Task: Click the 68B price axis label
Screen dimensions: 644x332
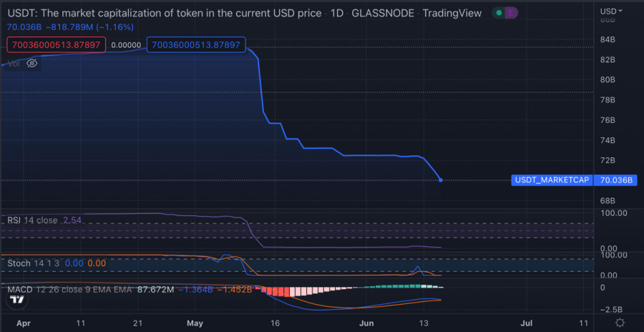Action: coord(607,201)
